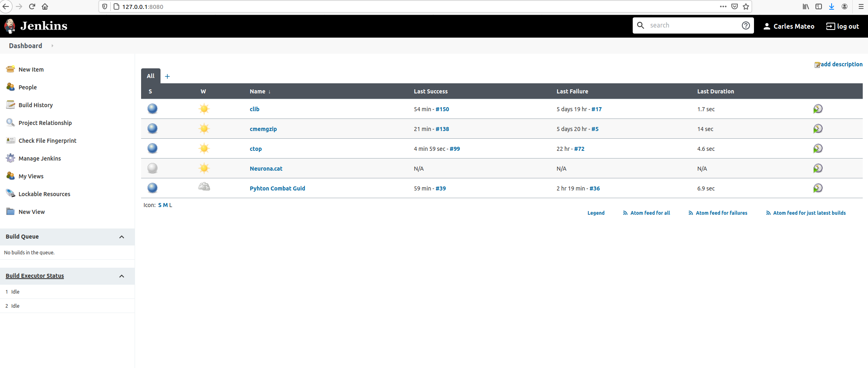Viewport: 868px width, 368px height.
Task: Click the browser reload button
Action: (x=32, y=6)
